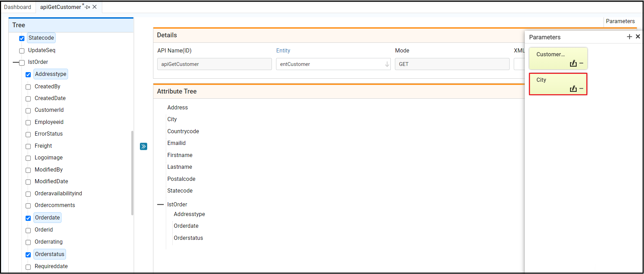This screenshot has width=644, height=274.
Task: Close the Parameters panel
Action: point(638,37)
